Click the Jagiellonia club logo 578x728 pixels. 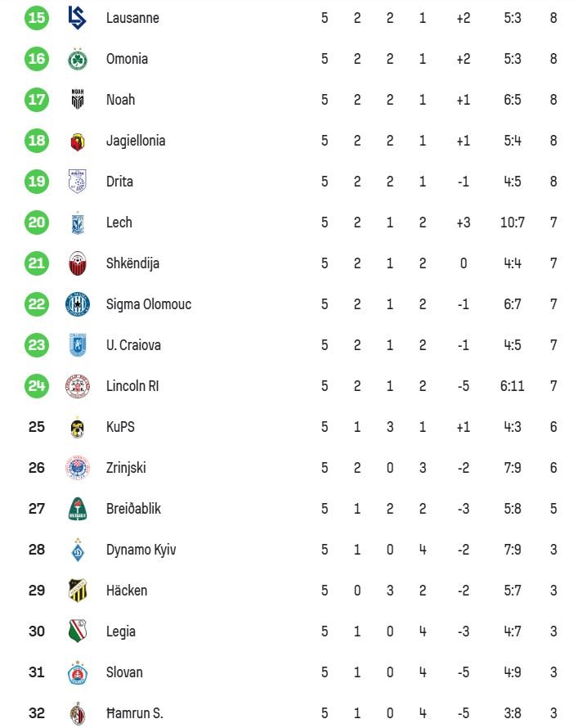pyautogui.click(x=78, y=141)
